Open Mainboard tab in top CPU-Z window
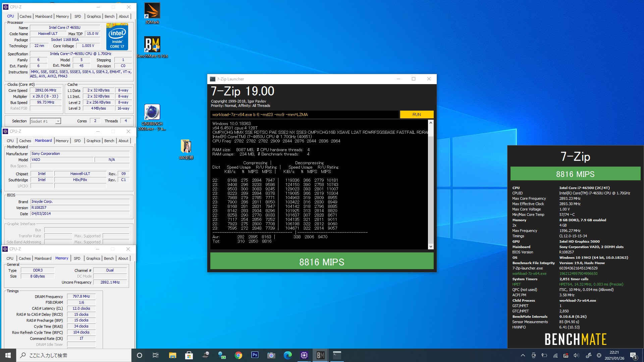Image resolution: width=644 pixels, height=362 pixels. (x=44, y=16)
